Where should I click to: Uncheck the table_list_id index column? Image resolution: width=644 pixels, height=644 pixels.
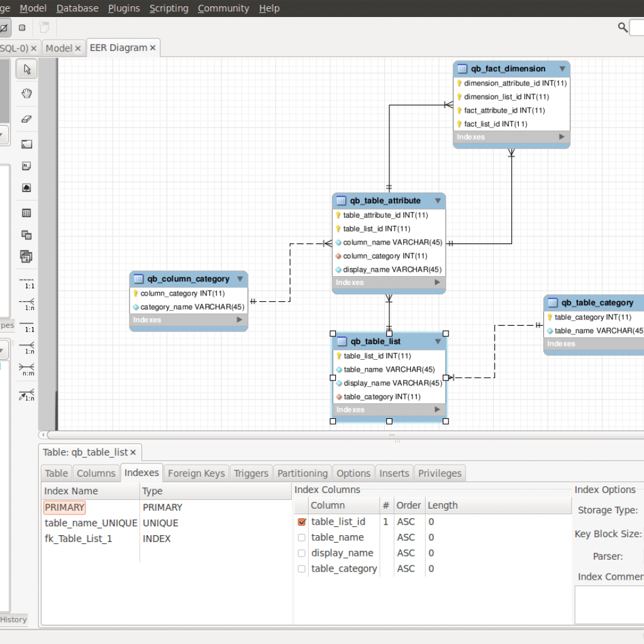click(x=301, y=521)
